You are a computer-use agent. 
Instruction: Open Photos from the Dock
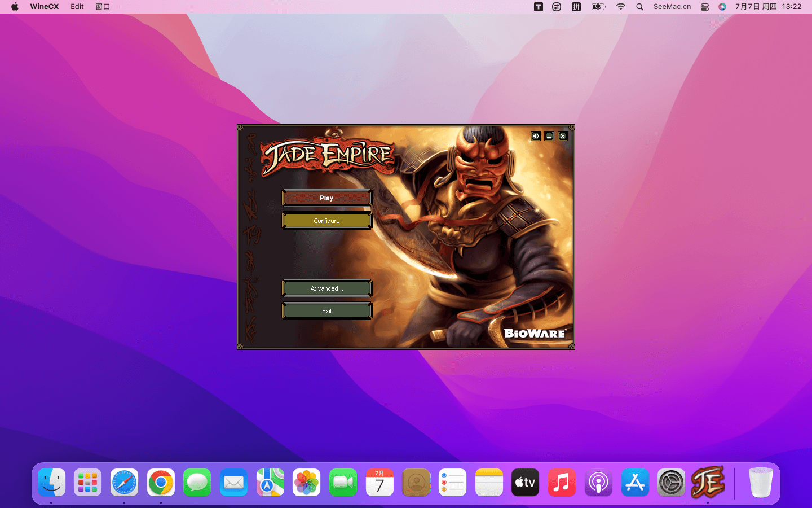[x=306, y=483]
